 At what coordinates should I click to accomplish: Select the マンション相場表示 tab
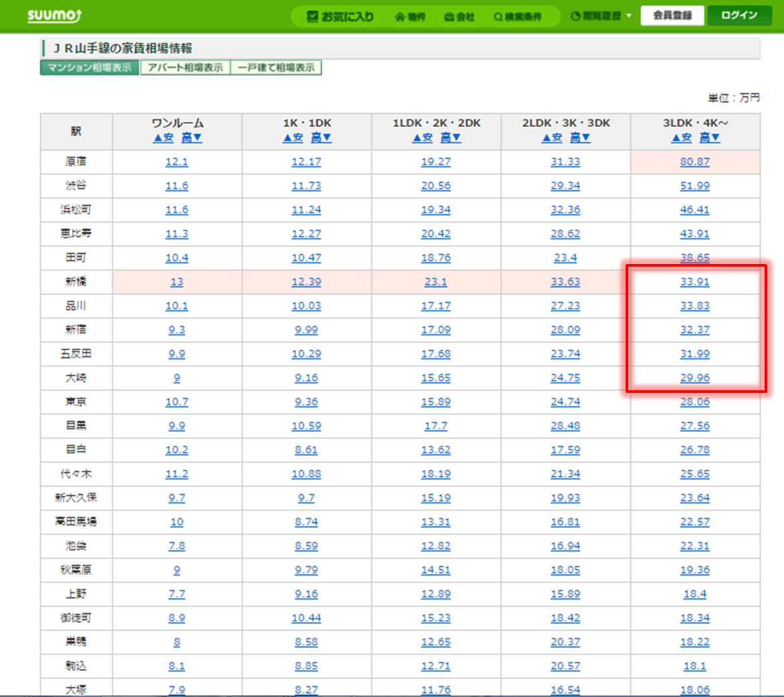click(x=90, y=67)
